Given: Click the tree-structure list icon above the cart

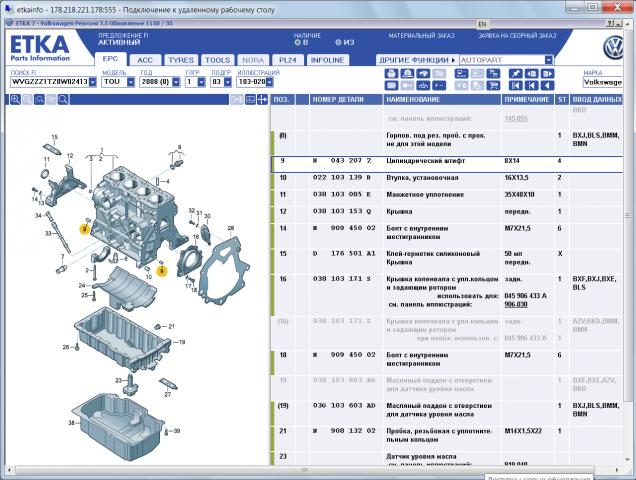Looking at the screenshot, I should pyautogui.click(x=493, y=73).
